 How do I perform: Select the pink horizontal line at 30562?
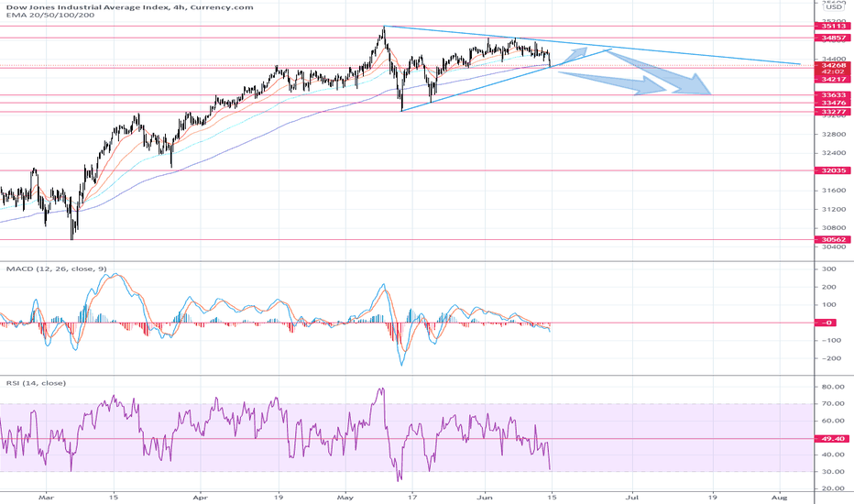coord(407,240)
